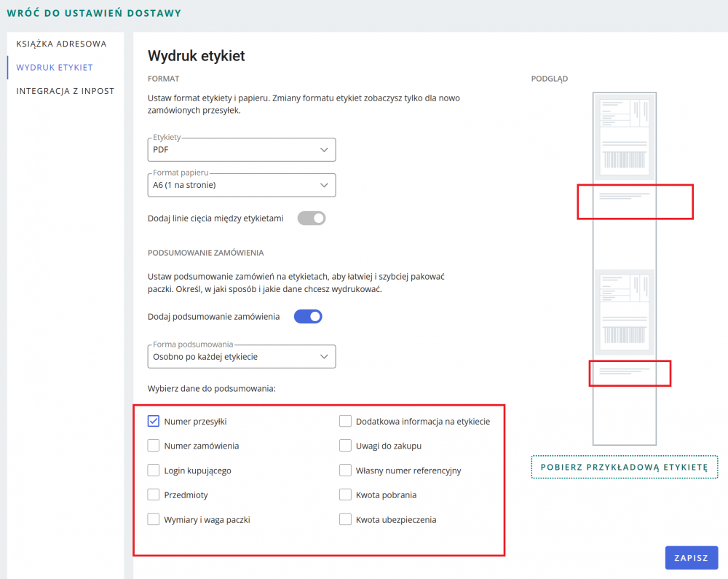
Task: Download sample label via Pobierz przykładową etykietę
Action: (624, 467)
